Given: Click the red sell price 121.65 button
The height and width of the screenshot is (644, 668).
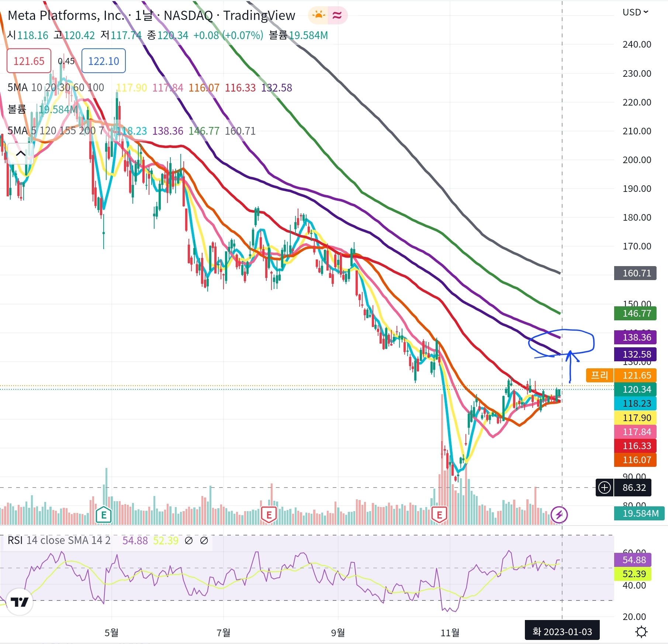Looking at the screenshot, I should 29,61.
